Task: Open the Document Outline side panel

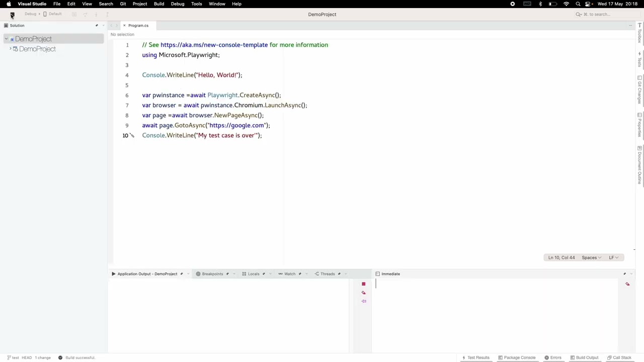Action: [x=639, y=165]
